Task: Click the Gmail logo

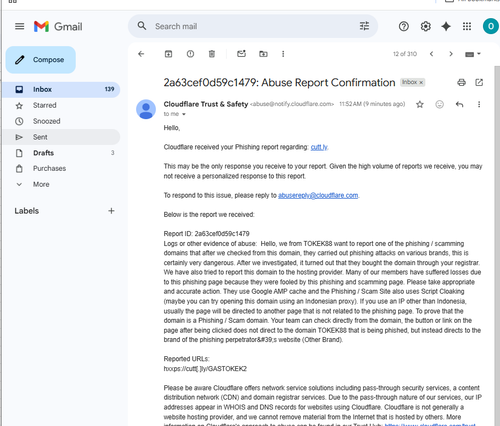Action: pos(58,26)
